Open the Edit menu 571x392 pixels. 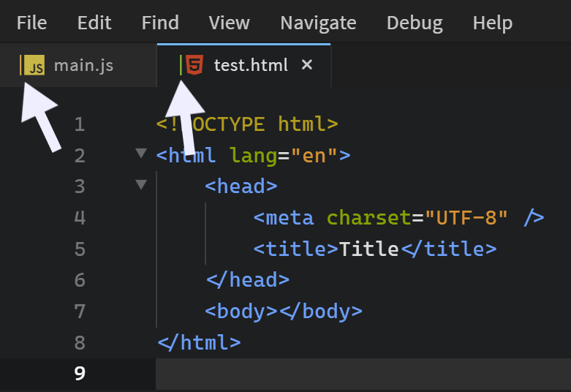pyautogui.click(x=94, y=23)
